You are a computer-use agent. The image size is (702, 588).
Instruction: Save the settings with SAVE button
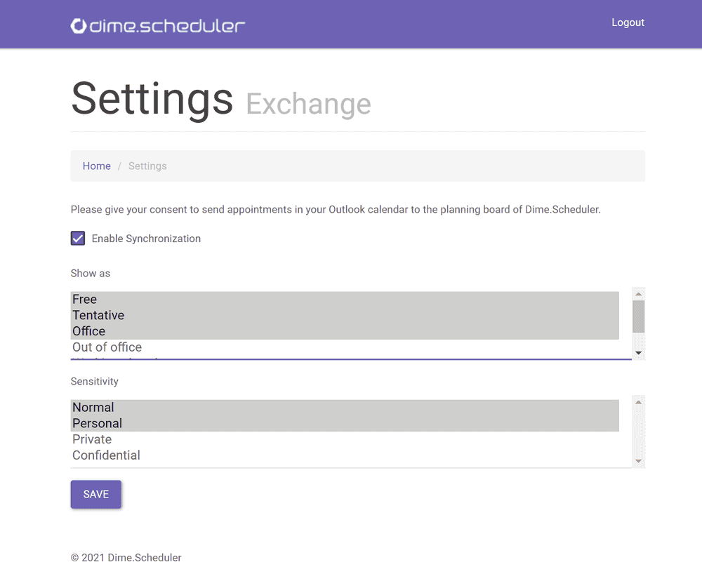coord(95,495)
